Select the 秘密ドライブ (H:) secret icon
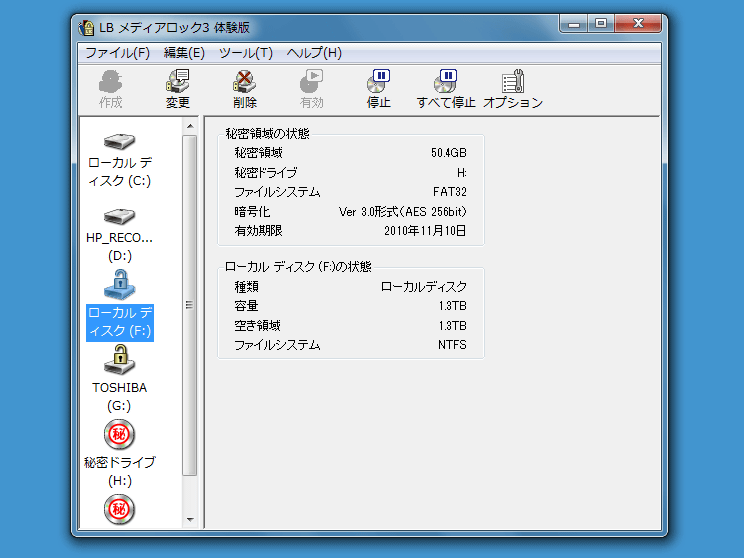This screenshot has width=744, height=558. point(120,434)
